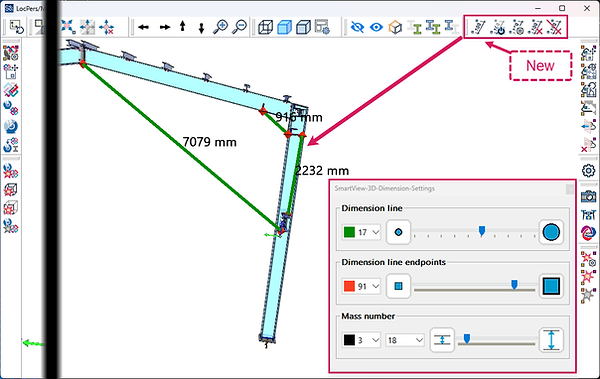Screen dimensions: 600x379
Task: Click the blue arrows with red X icon
Action: coord(106,27)
